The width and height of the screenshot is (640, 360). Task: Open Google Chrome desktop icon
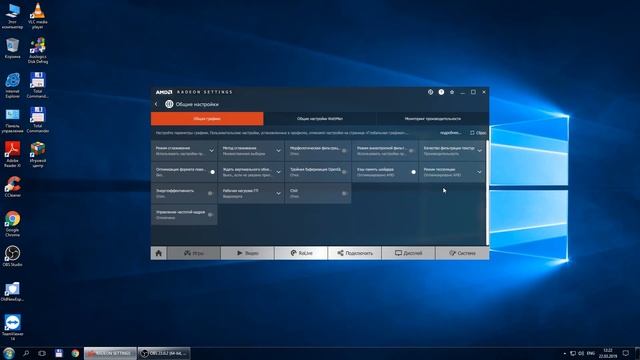(12, 224)
